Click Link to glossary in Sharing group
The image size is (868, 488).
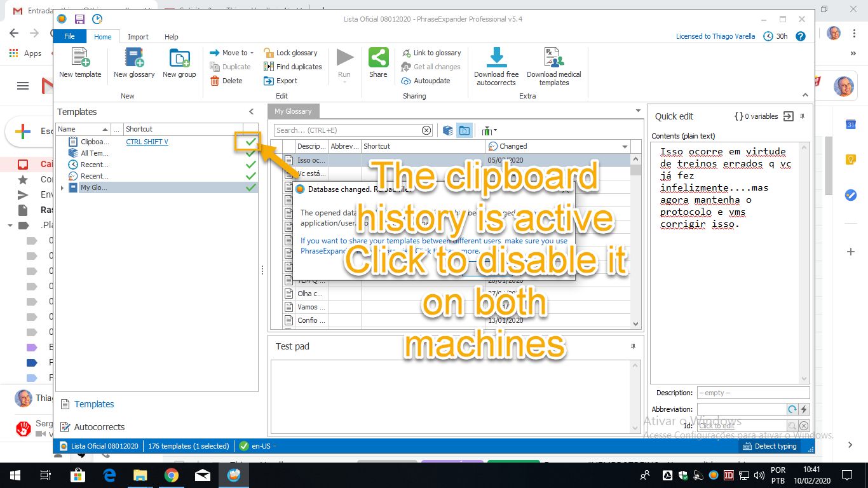click(x=431, y=53)
